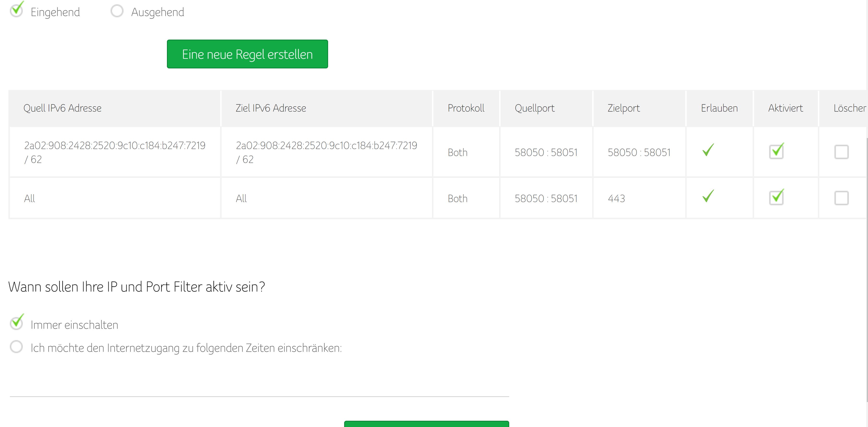The image size is (868, 427).
Task: Click All in the Ziel IPv6 Adresse column
Action: pyautogui.click(x=241, y=198)
